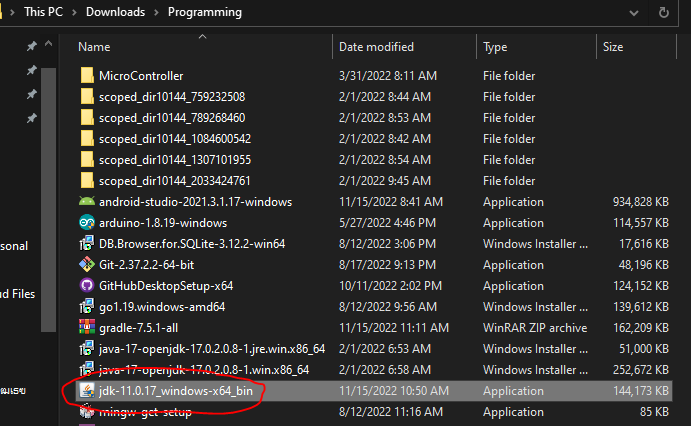691x426 pixels.
Task: Click the scoped_dir10144_1307101955 folder icon
Action: [87, 159]
